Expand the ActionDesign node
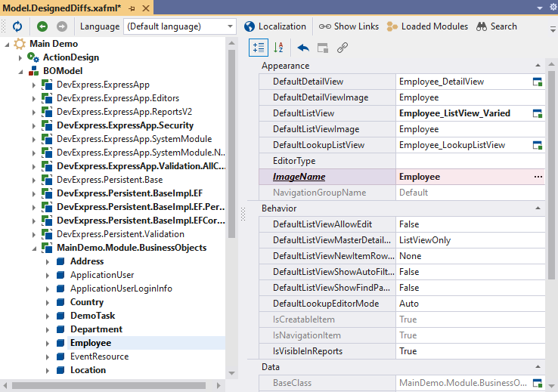The width and height of the screenshot is (558, 392). pos(20,57)
